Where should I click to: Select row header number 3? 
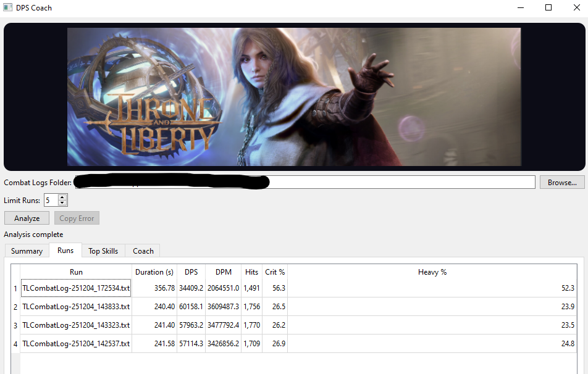tap(15, 325)
